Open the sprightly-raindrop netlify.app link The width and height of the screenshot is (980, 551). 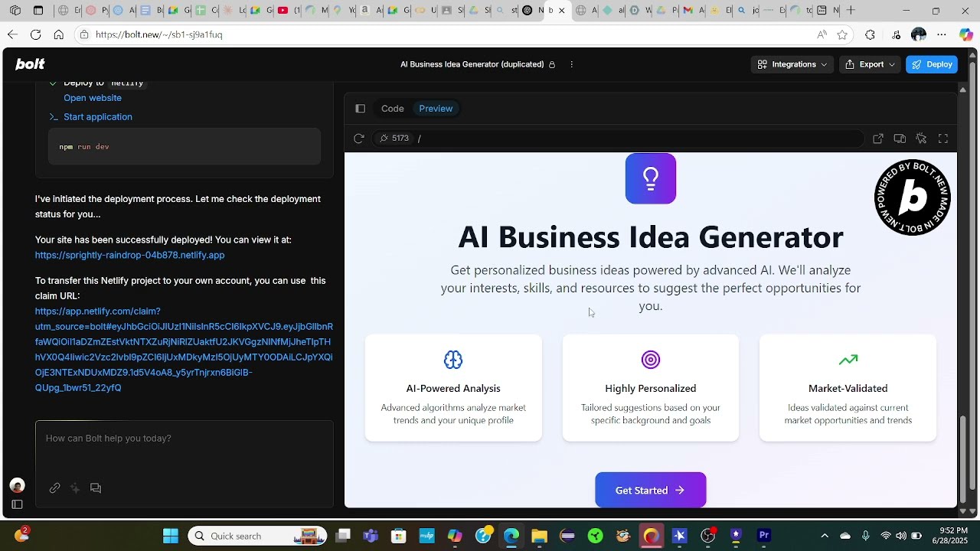point(129,255)
